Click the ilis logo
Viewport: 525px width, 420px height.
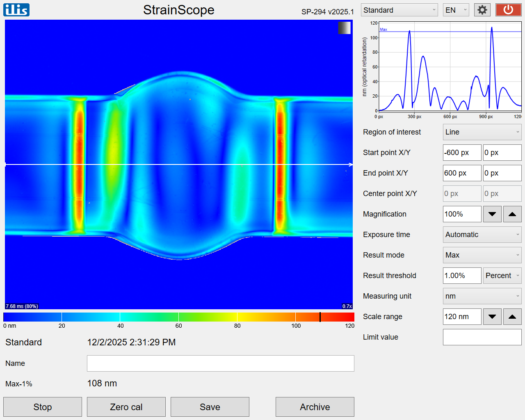16,9
